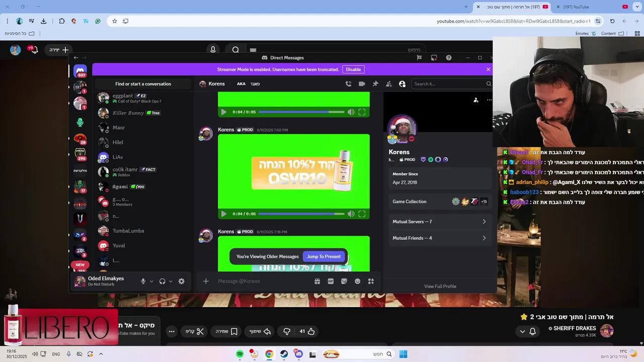Dismiss the Streamer Mode banner
Screen dimensions: 644x362
488,69
